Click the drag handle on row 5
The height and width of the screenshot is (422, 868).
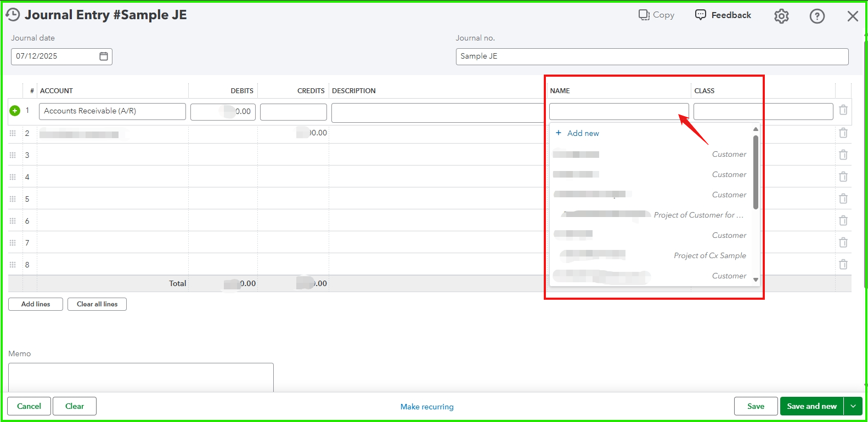pos(13,199)
